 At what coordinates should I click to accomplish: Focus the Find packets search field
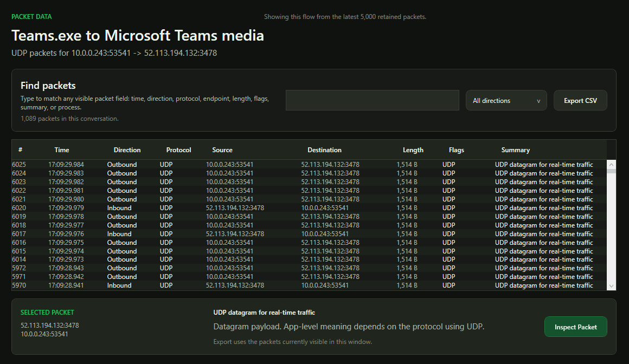coord(373,100)
